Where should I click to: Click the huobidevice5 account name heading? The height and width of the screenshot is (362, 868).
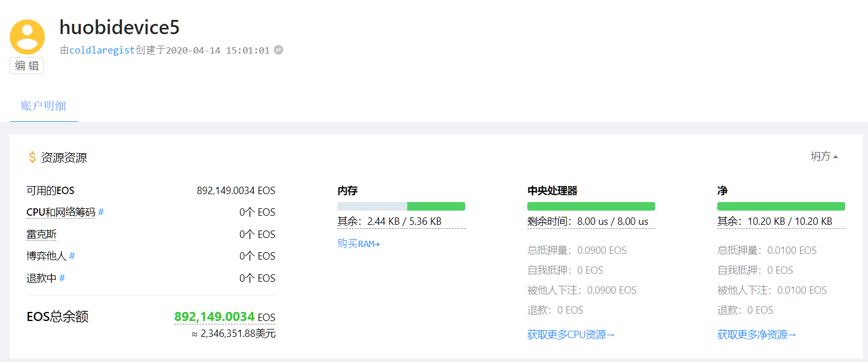click(119, 27)
